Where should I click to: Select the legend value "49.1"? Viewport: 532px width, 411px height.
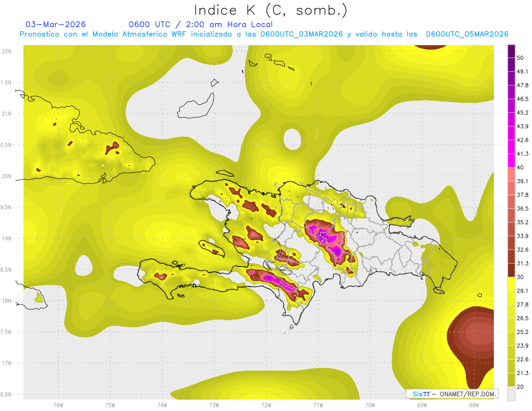pyautogui.click(x=522, y=71)
